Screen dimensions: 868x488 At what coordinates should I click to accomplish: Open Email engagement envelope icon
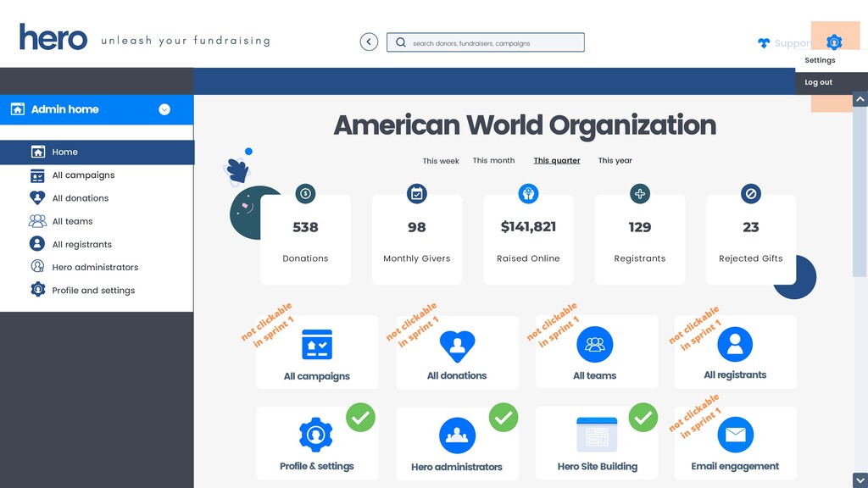[735, 435]
